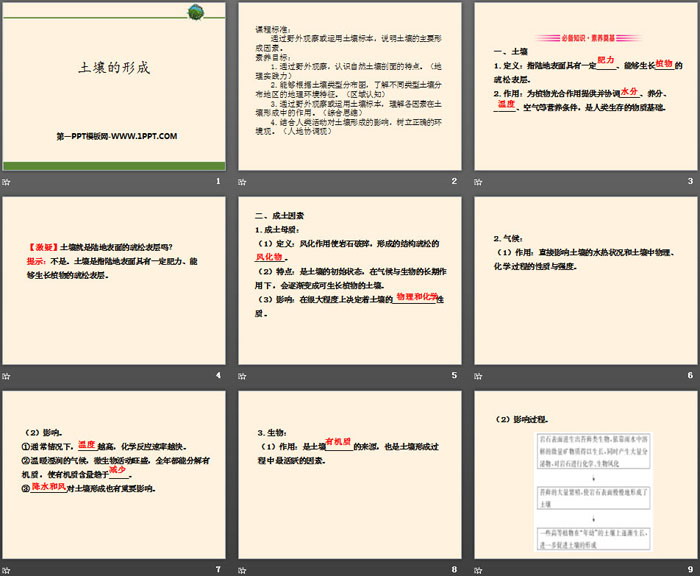Click the animation star icon under slide 9

478,570
